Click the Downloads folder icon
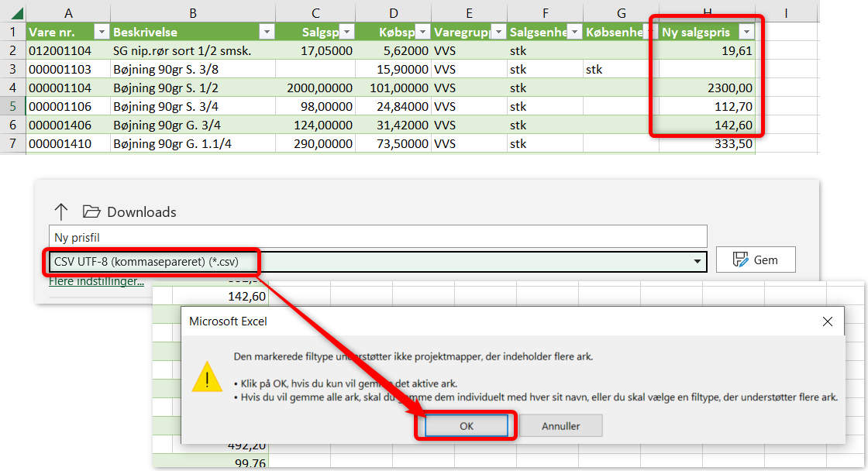 point(92,211)
